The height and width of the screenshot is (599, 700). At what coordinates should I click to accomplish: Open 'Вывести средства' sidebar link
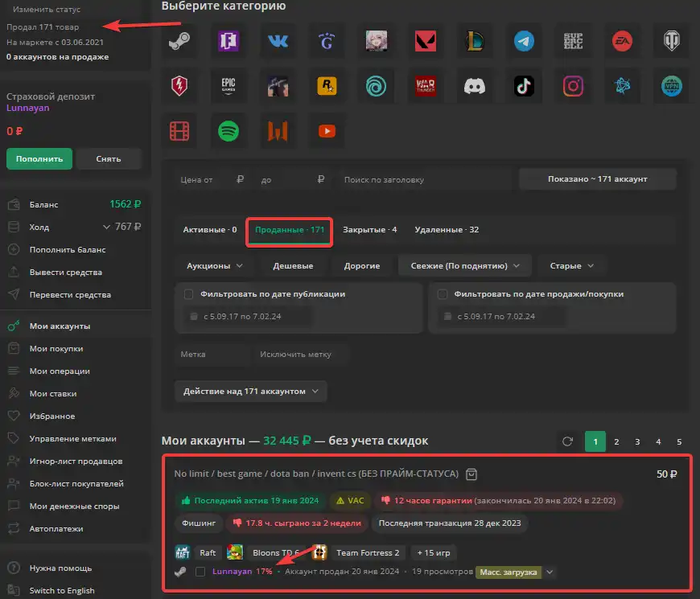(x=66, y=273)
